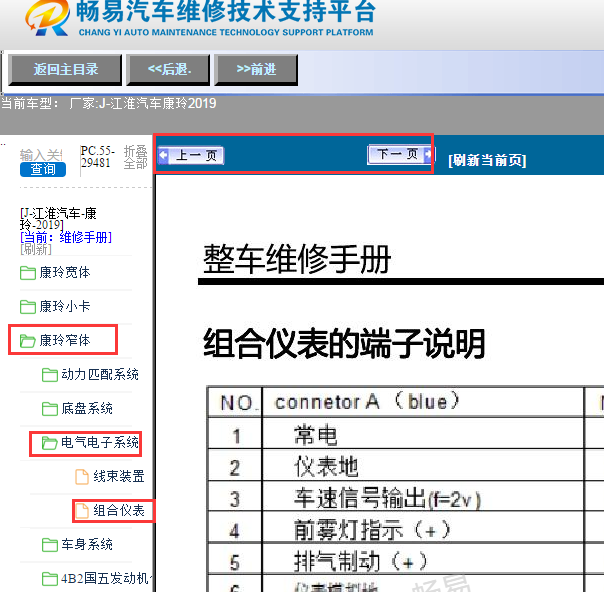Click the 整车维修手册 heading
This screenshot has width=604, height=592.
pyautogui.click(x=297, y=259)
